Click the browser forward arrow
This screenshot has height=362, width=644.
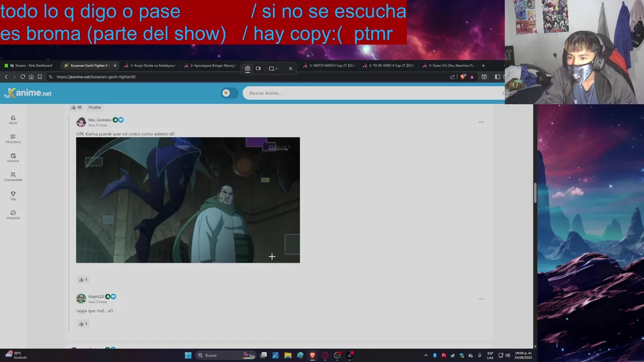[x=14, y=77]
